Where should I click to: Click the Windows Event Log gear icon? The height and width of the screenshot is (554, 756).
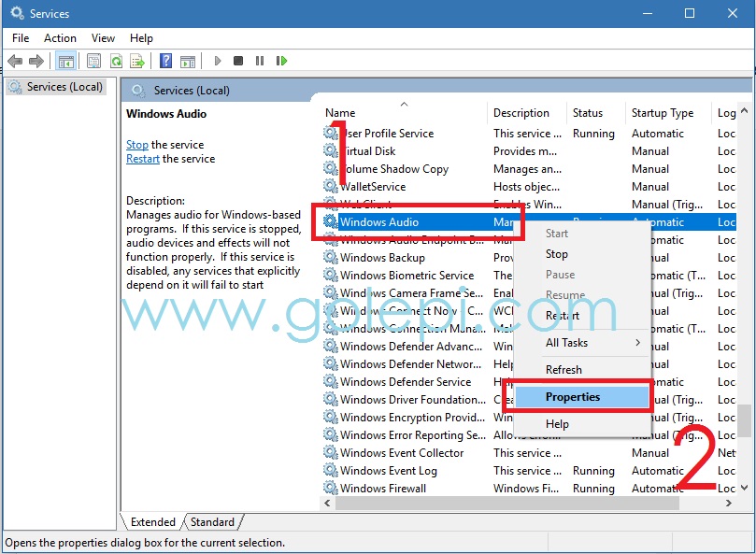click(x=330, y=470)
